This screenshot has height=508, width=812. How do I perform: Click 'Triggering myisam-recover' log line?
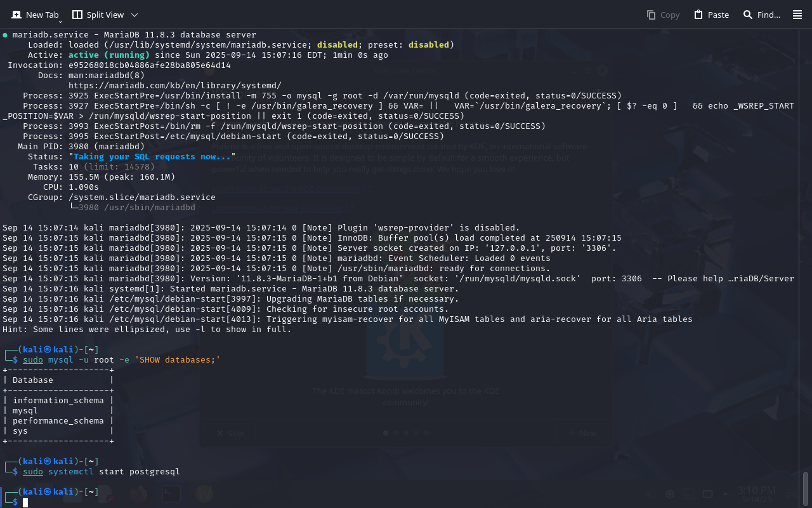tap(348, 319)
